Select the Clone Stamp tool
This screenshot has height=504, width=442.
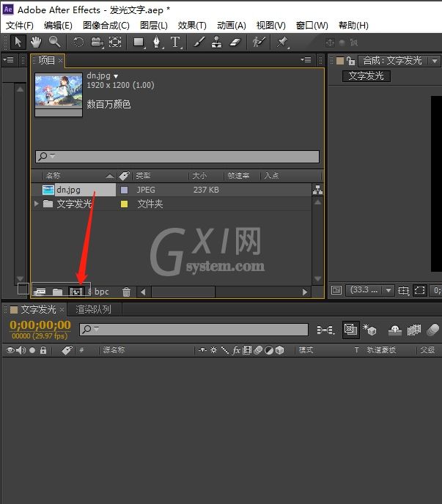pos(216,42)
